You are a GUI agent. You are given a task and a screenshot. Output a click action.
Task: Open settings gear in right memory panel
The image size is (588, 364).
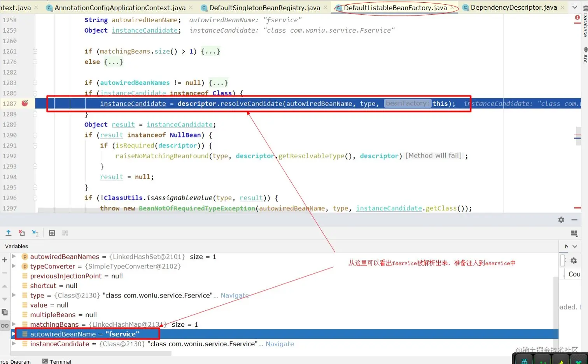(574, 261)
